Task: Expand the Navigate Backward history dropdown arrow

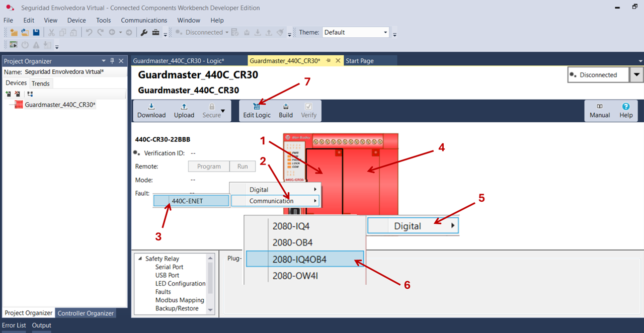Action: tap(120, 32)
